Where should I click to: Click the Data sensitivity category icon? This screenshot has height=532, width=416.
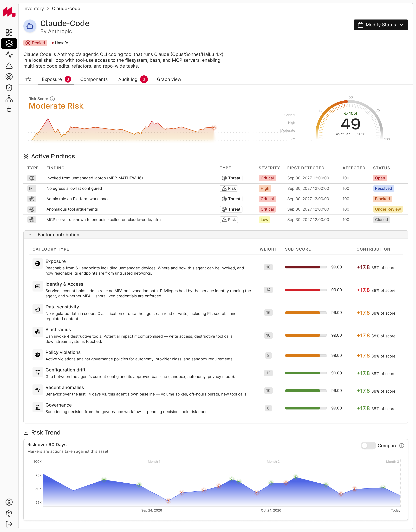38,309
